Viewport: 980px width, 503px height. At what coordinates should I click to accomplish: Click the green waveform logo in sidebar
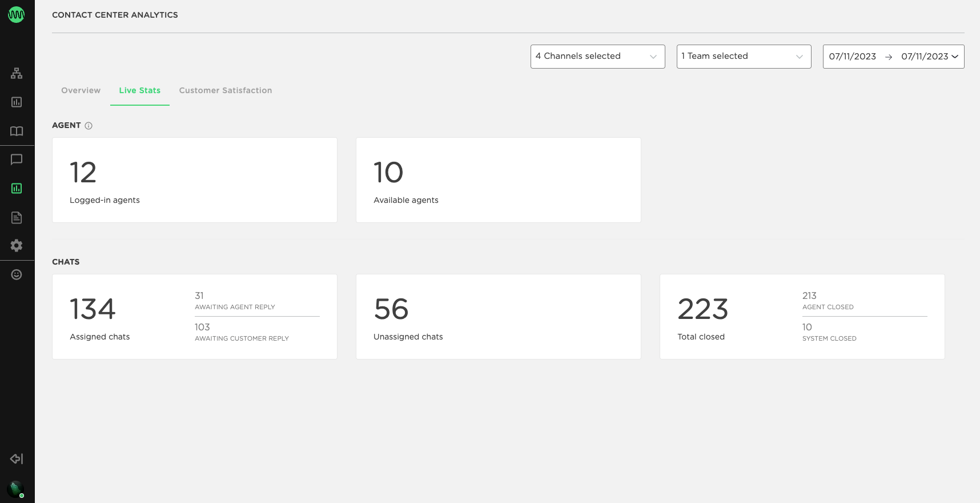[16, 15]
